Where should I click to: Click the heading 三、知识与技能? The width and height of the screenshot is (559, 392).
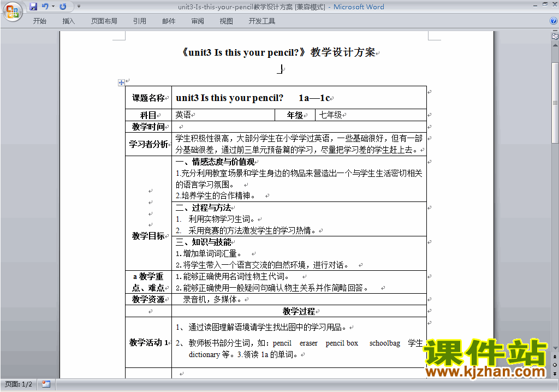[203, 242]
